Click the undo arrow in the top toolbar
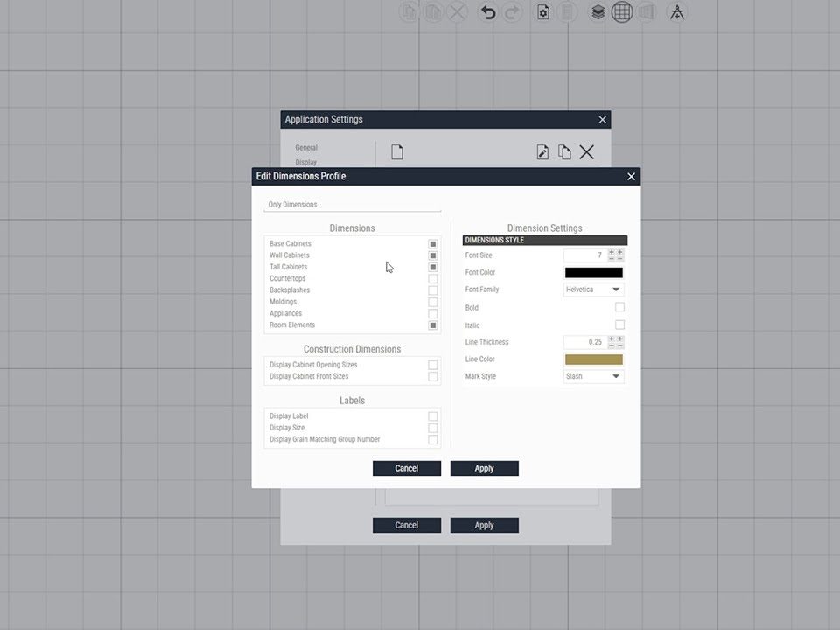 (488, 12)
